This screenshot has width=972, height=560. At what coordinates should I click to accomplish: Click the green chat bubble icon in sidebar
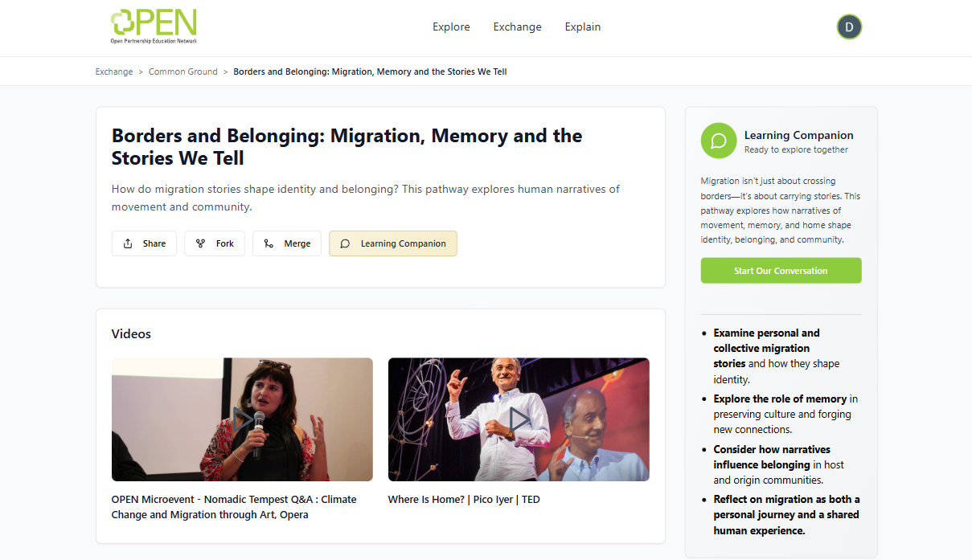point(718,141)
